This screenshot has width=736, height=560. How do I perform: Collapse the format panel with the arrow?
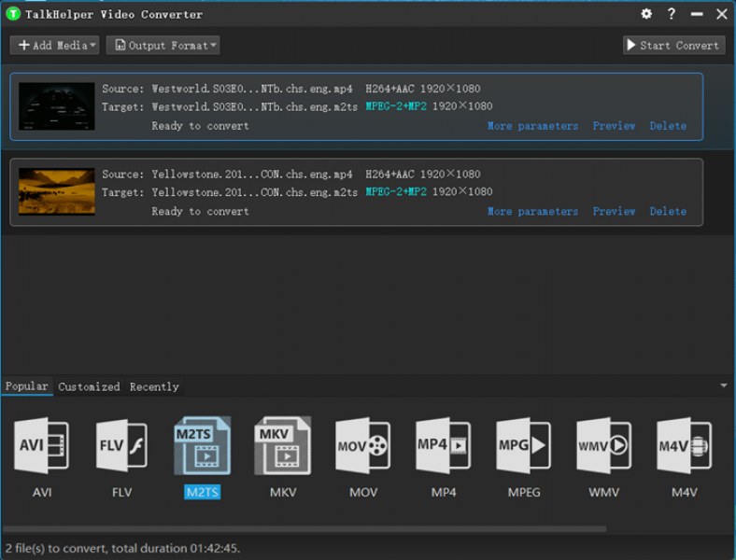tap(723, 385)
